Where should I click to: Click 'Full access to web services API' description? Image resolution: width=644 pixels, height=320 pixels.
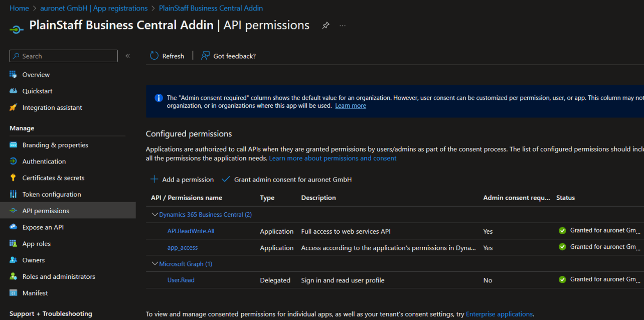pyautogui.click(x=346, y=231)
